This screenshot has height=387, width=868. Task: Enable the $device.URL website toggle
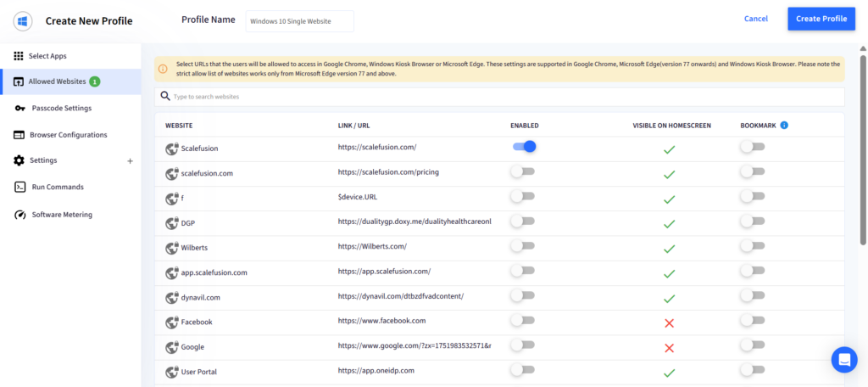522,196
